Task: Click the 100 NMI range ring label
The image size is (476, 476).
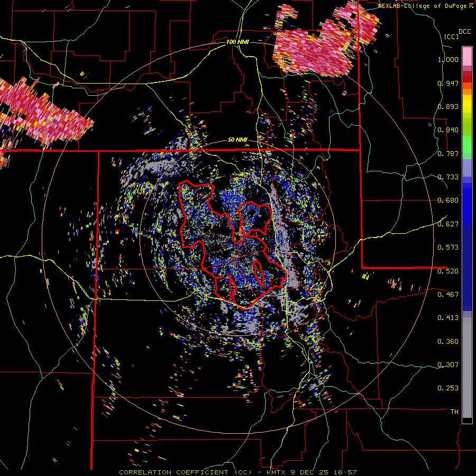Action: [x=237, y=42]
